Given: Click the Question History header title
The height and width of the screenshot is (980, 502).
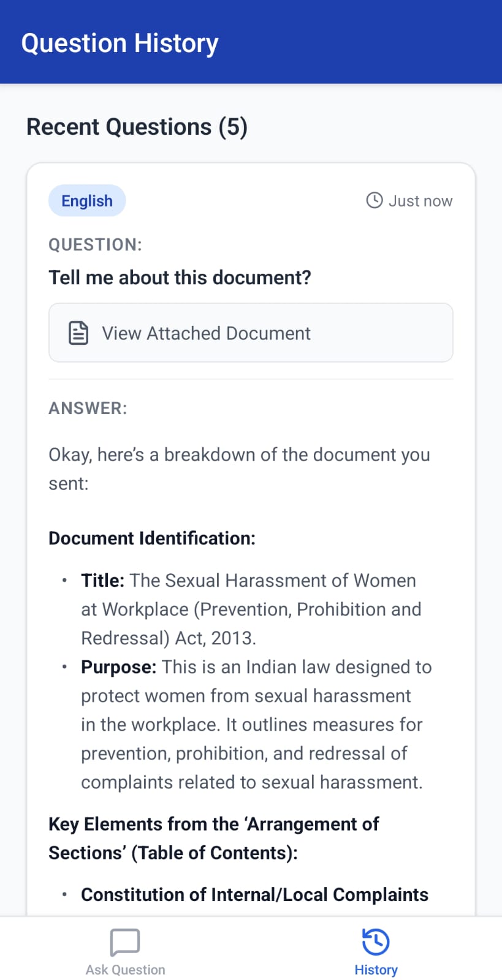Looking at the screenshot, I should [x=120, y=43].
